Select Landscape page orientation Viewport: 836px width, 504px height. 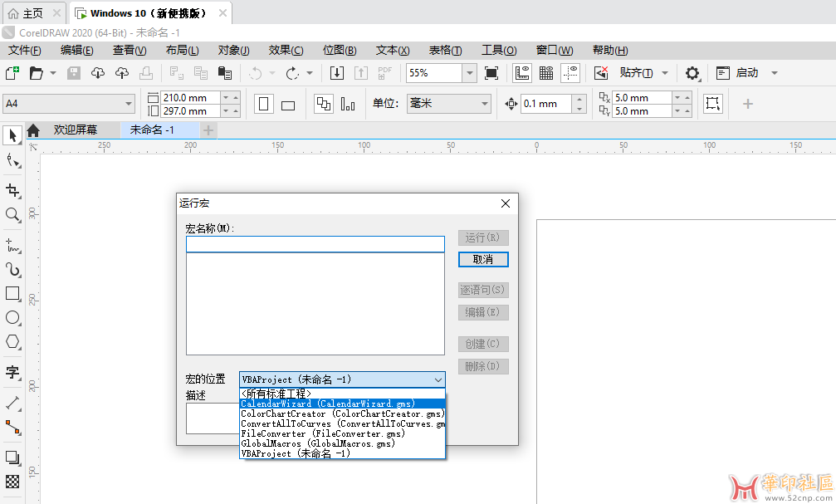[288, 104]
